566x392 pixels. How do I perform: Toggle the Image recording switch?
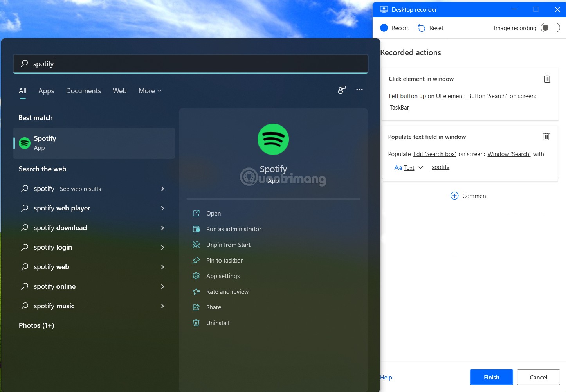click(550, 28)
